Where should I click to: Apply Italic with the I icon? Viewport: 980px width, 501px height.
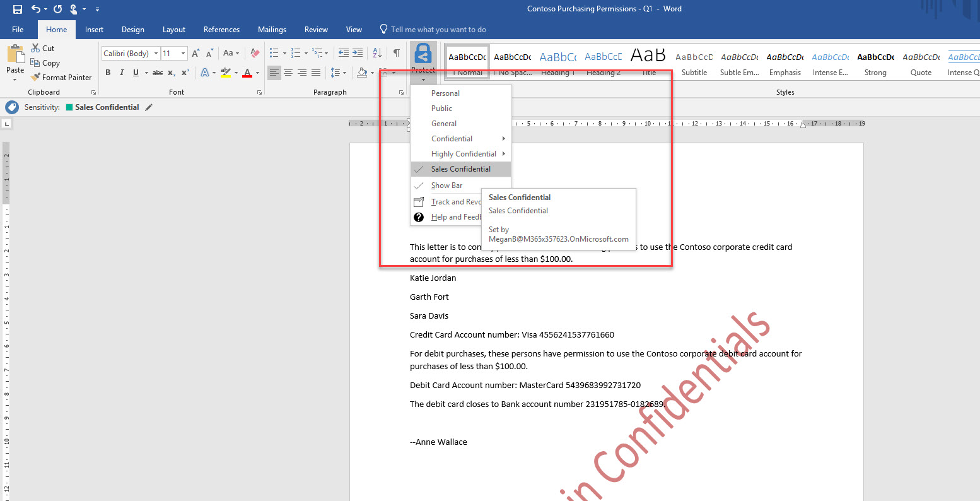[122, 73]
